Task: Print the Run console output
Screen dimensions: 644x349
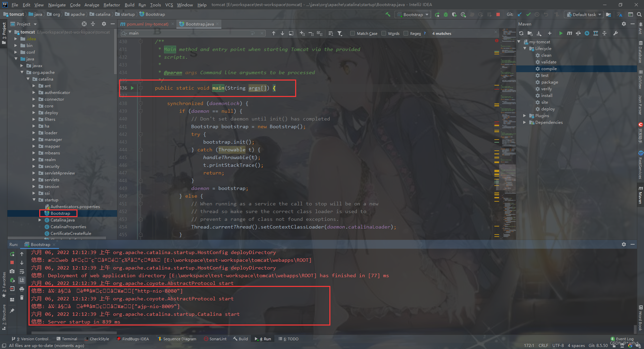Action: point(22,289)
